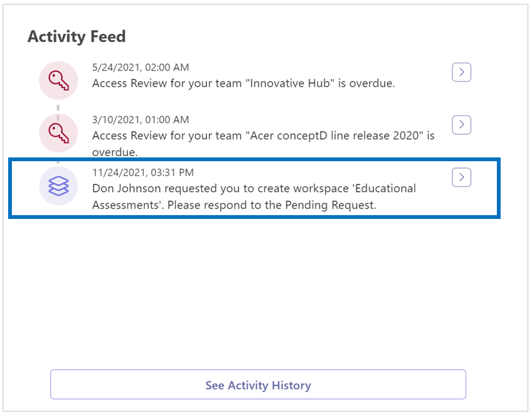Open the Innovative Hub overdue review arrow

(x=462, y=72)
